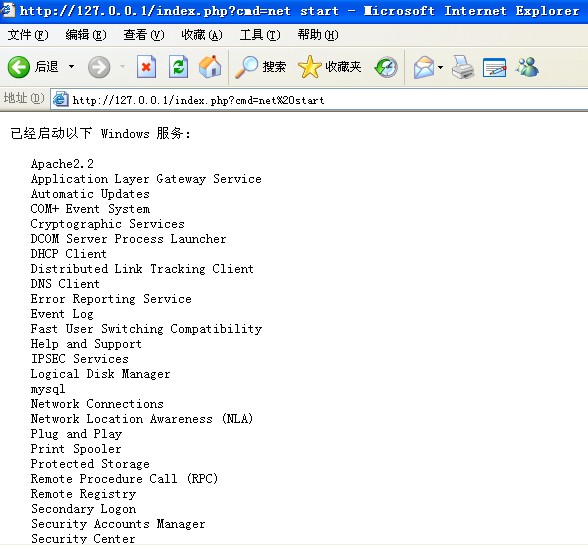Click inside the address bar URL field
Image resolution: width=588 pixels, height=546 pixels.
319,100
